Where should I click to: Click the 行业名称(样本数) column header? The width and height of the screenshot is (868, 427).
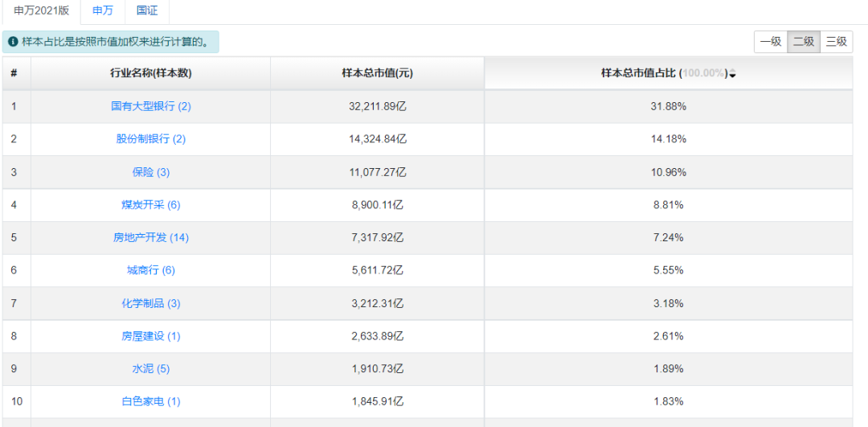pyautogui.click(x=151, y=73)
